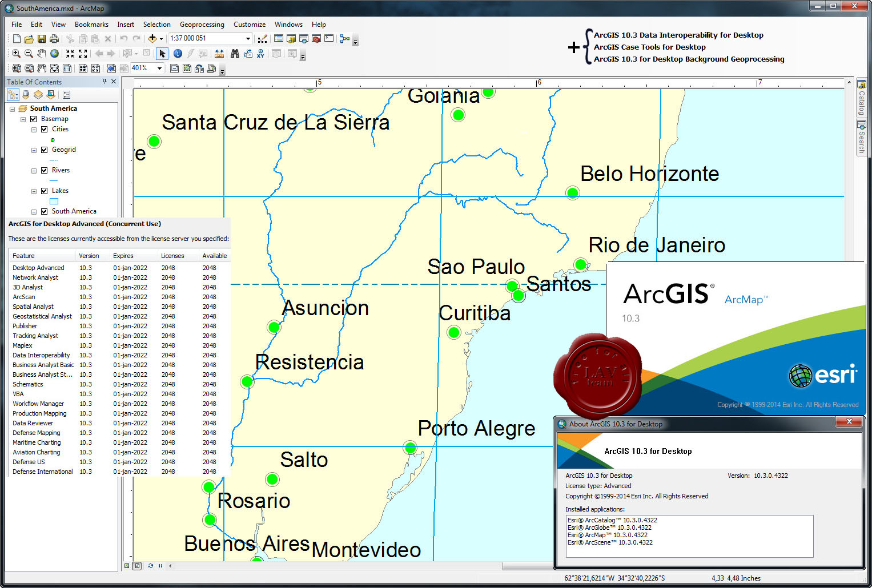The width and height of the screenshot is (872, 588).
Task: Collapse the South America data frame
Action: [x=12, y=109]
